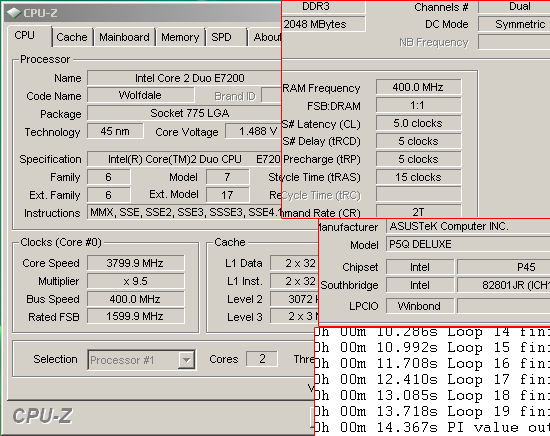Screen dimensions: 550x436
Task: Click the Core Speed value field
Action: pyautogui.click(x=135, y=263)
